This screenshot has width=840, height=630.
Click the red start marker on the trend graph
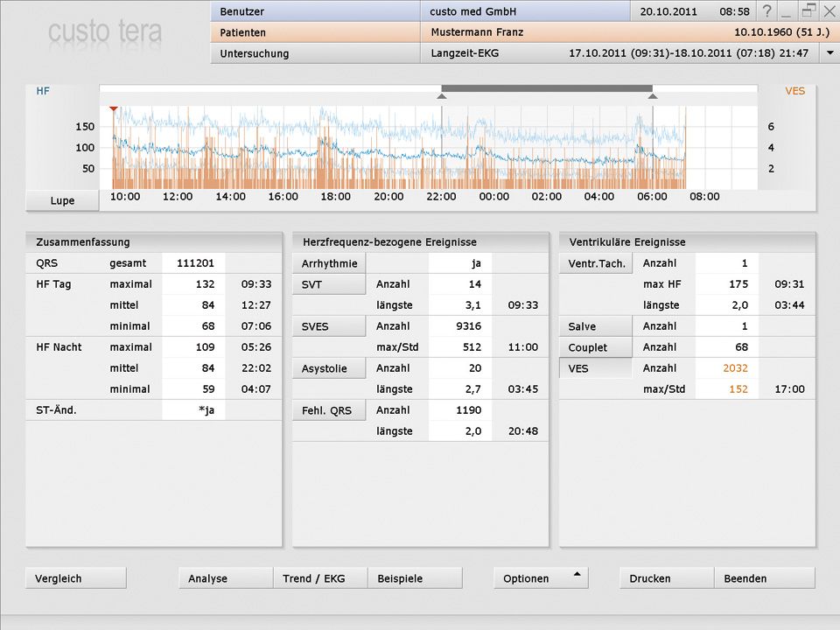pyautogui.click(x=113, y=108)
